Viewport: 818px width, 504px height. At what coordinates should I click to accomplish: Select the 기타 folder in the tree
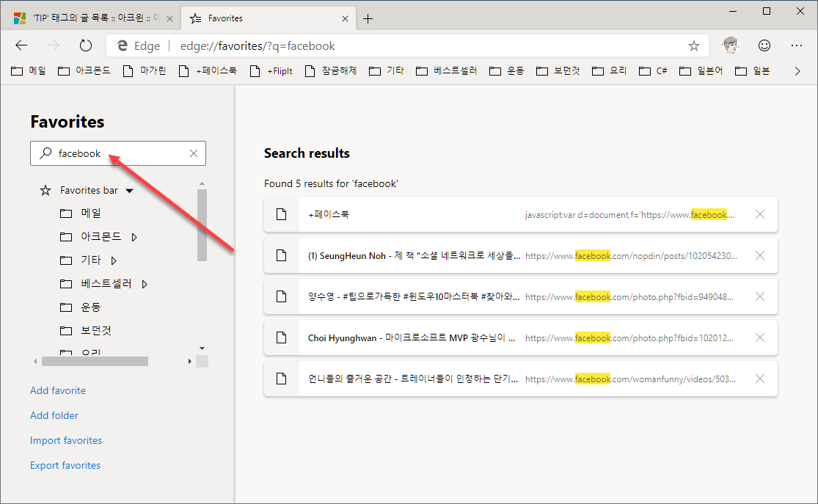(91, 260)
